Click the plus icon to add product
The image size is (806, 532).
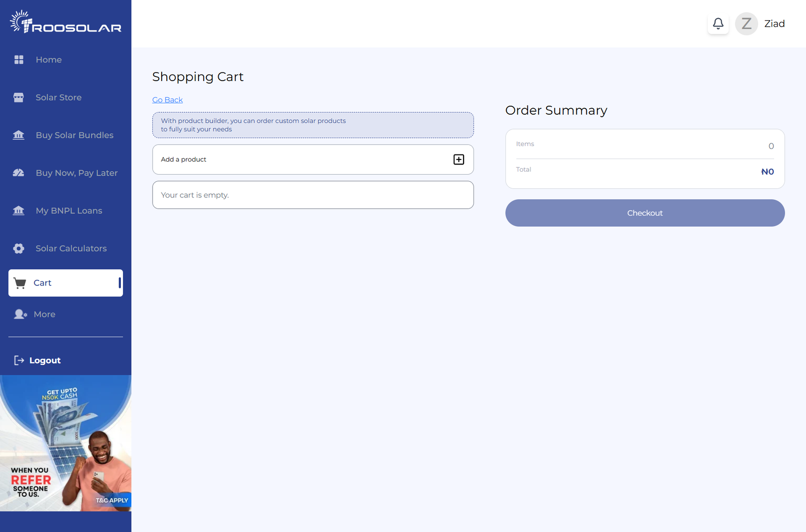click(x=458, y=160)
